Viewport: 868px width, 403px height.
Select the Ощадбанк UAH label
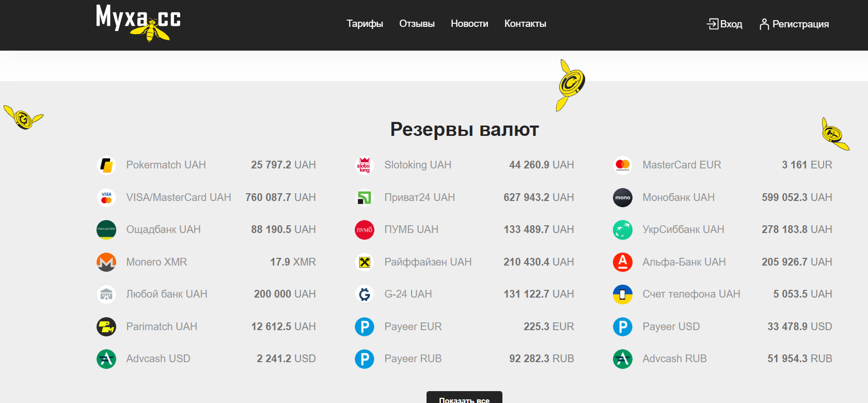(163, 229)
